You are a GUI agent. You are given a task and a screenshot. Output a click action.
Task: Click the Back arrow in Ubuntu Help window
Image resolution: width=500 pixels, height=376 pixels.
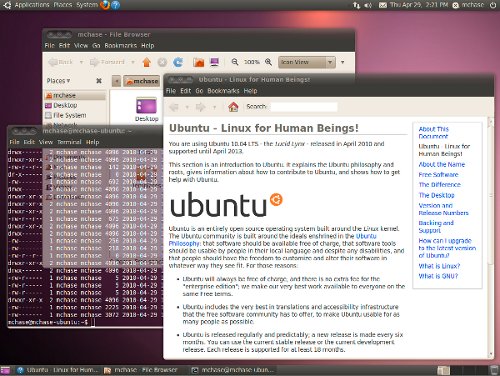(x=174, y=107)
